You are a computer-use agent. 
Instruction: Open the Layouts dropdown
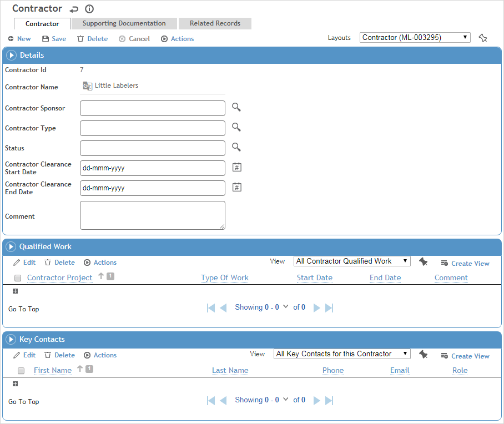415,38
